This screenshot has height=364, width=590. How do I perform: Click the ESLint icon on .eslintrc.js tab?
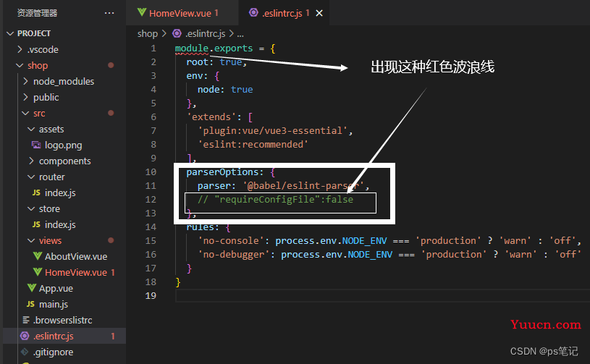[x=253, y=12]
